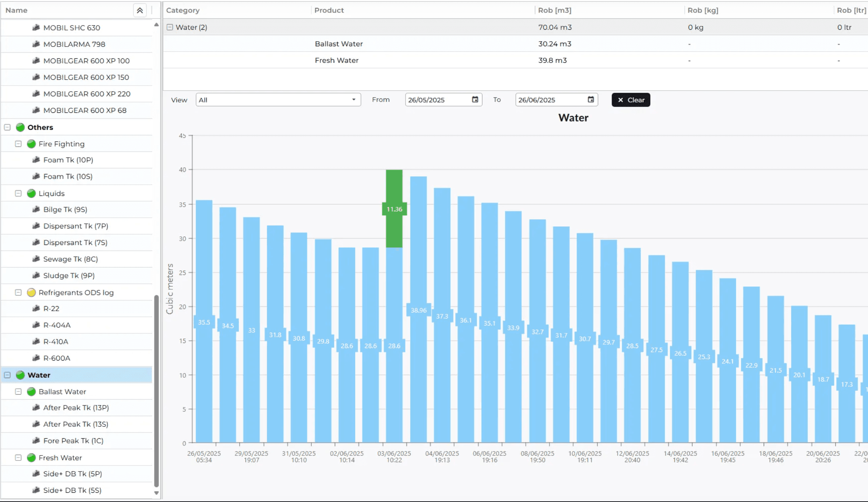Select MOBILGEAR 600 XP 220 item
The height and width of the screenshot is (502, 868).
tap(87, 94)
